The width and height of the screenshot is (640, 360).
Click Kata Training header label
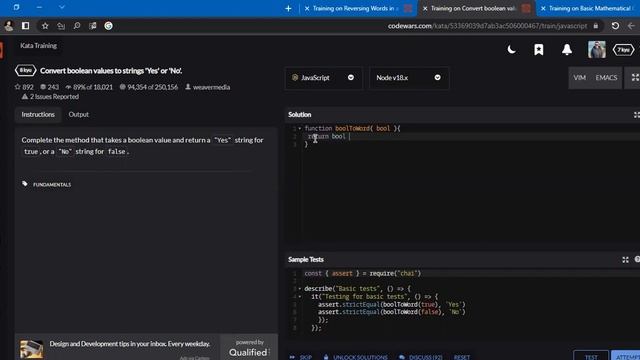[x=38, y=46]
